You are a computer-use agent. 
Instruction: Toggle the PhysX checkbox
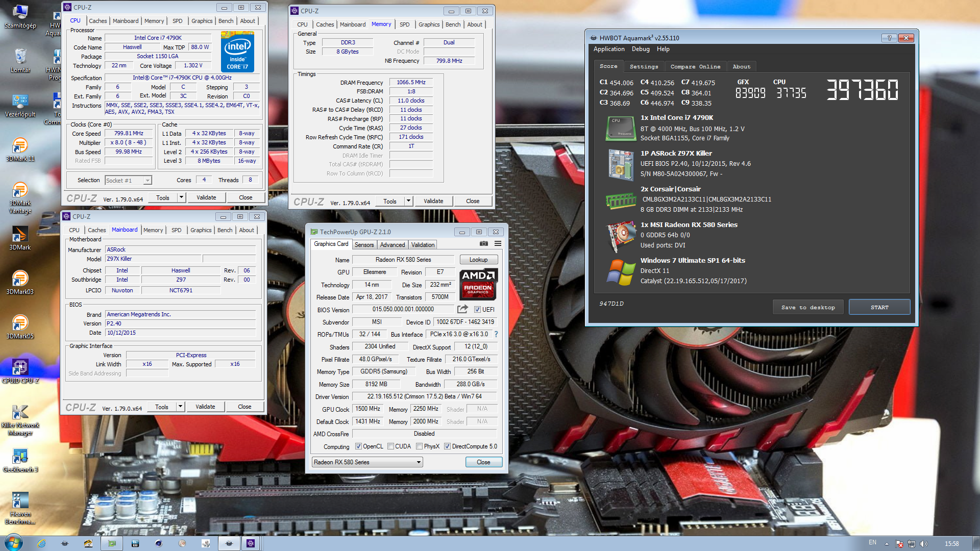419,446
